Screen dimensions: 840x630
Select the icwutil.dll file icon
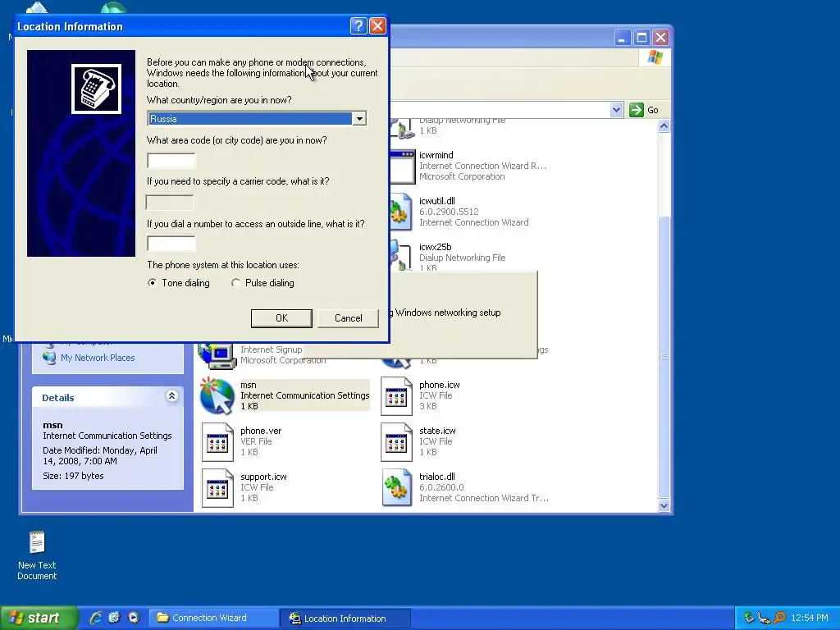(401, 212)
